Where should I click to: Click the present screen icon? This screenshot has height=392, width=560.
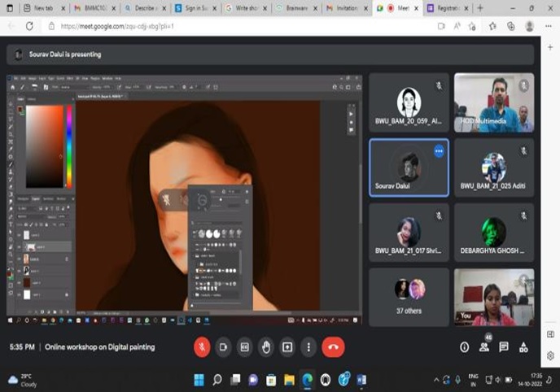(287, 347)
